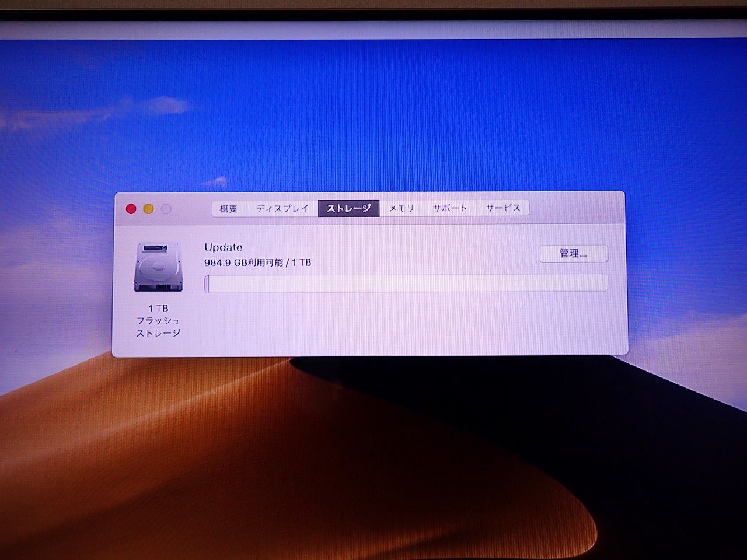Select the ストレージ tab
The image size is (747, 560).
coord(348,208)
